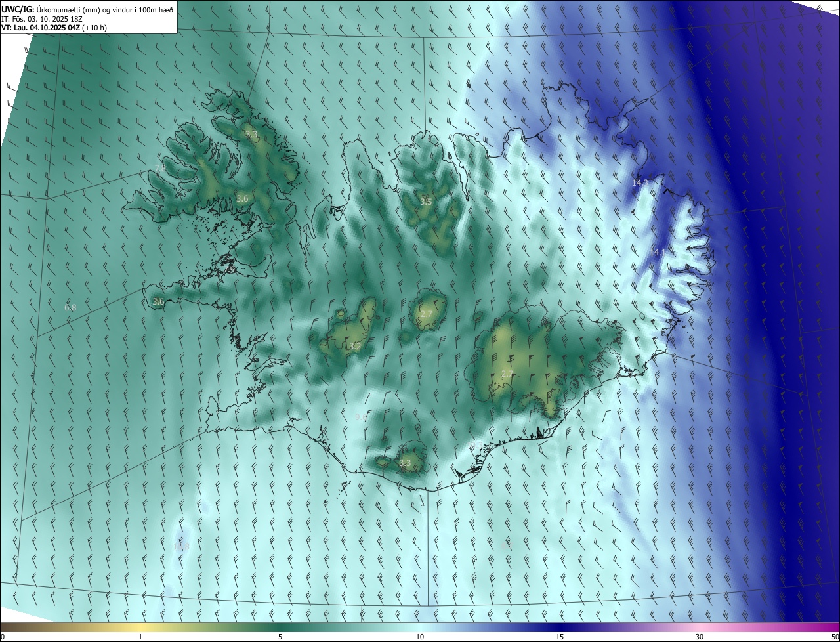This screenshot has width=840, height=642.
Task: Click the 15 tick on the color scale
Action: click(x=560, y=637)
